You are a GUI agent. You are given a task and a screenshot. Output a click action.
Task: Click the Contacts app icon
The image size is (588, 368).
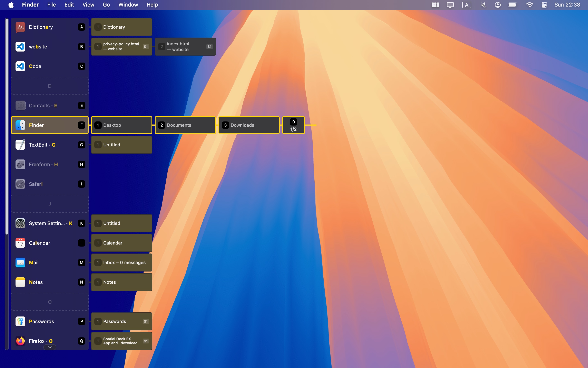coord(20,106)
